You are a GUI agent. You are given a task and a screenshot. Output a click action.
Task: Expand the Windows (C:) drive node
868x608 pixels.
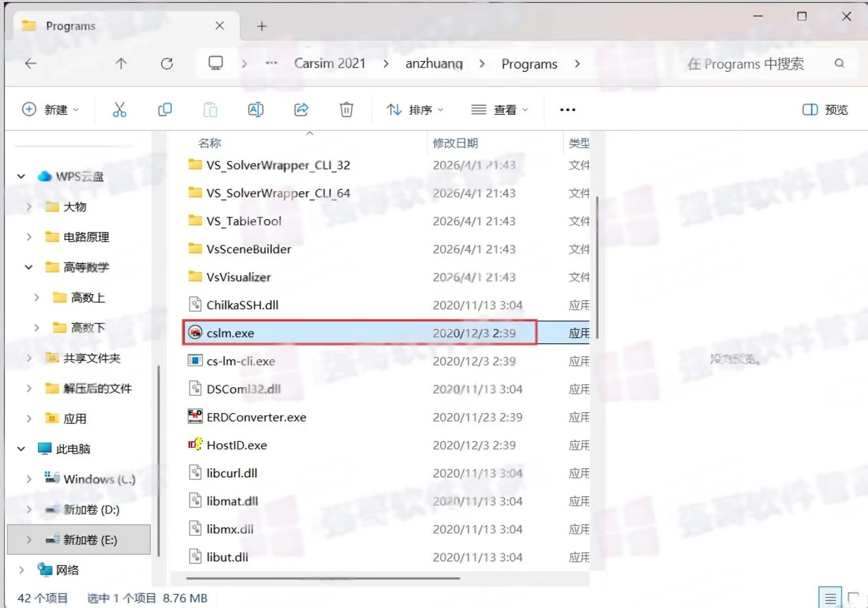point(28,479)
